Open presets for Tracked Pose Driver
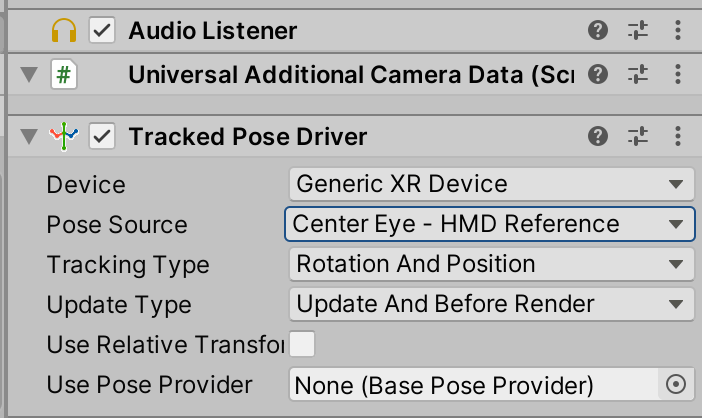702x418 pixels. (x=638, y=136)
